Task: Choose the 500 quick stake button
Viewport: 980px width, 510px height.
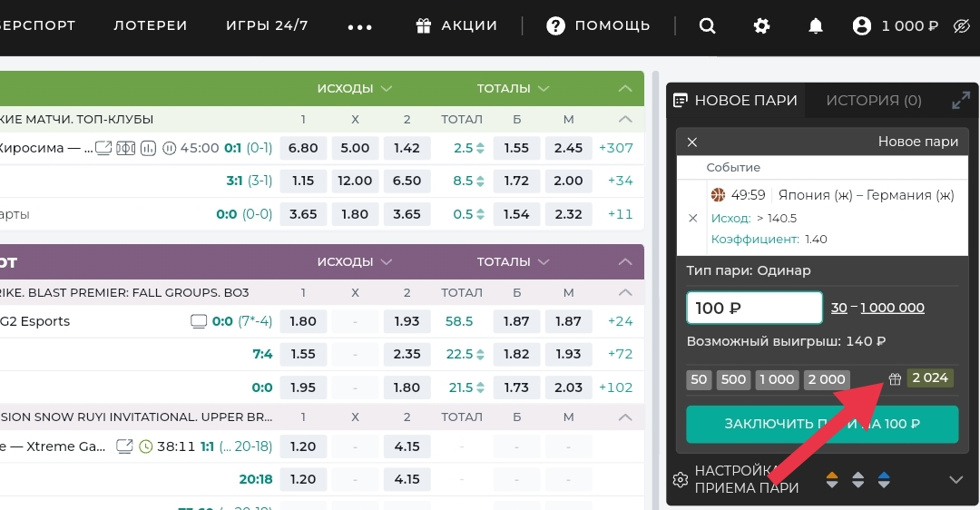Action: pyautogui.click(x=733, y=379)
